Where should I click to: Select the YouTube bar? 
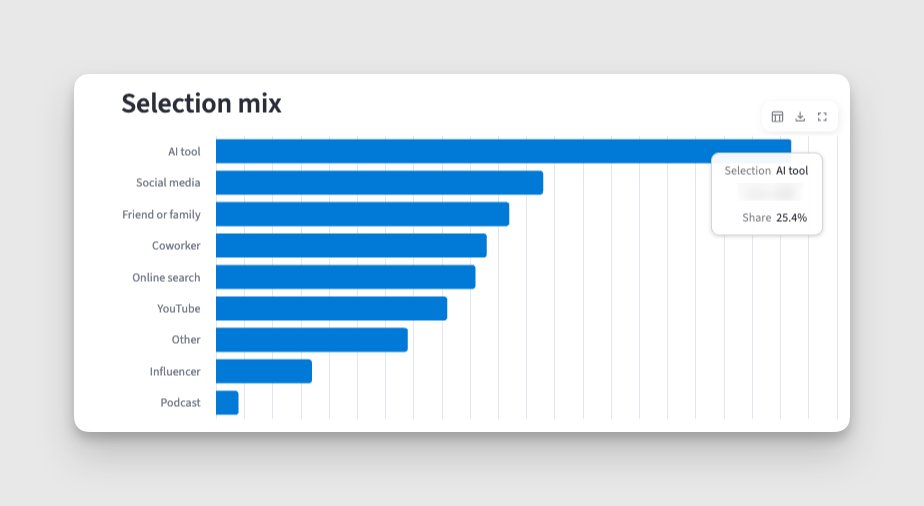click(331, 309)
